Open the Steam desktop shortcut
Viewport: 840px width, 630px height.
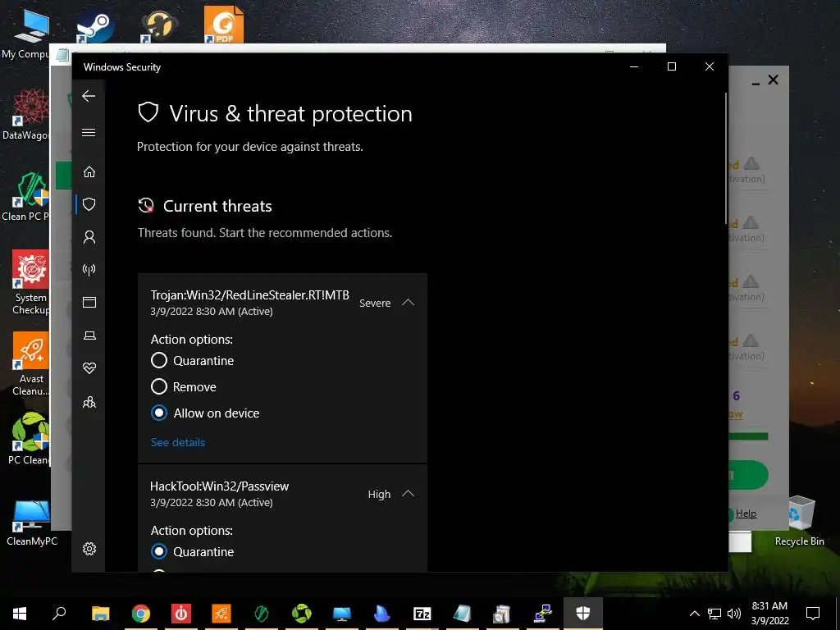95,27
